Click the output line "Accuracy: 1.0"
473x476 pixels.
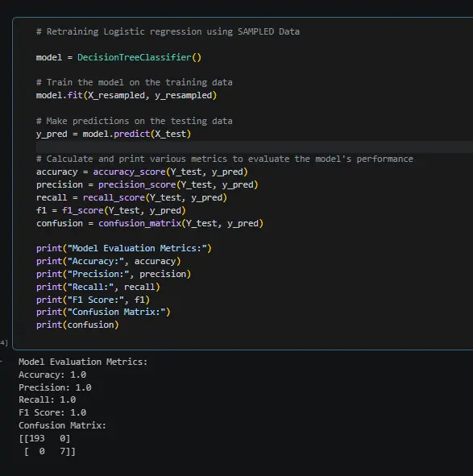coord(52,375)
